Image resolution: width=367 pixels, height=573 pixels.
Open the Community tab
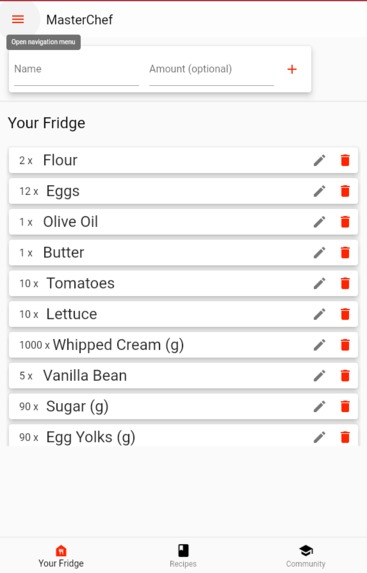click(x=306, y=555)
